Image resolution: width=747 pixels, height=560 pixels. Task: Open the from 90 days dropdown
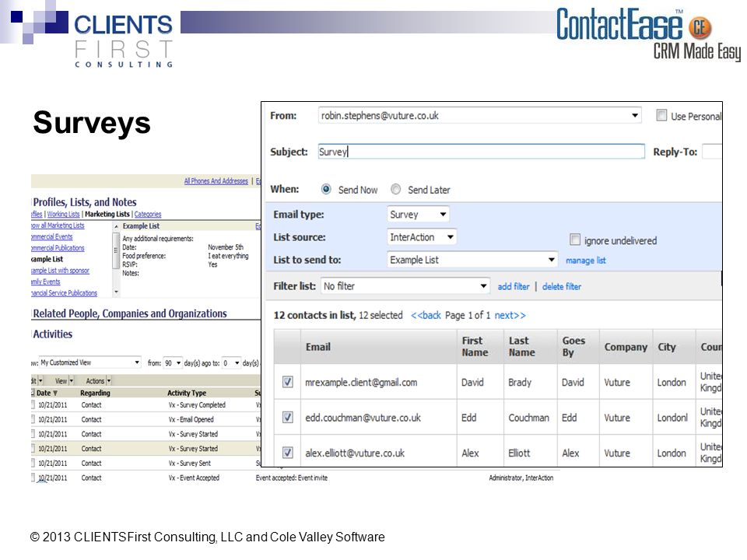click(x=173, y=363)
